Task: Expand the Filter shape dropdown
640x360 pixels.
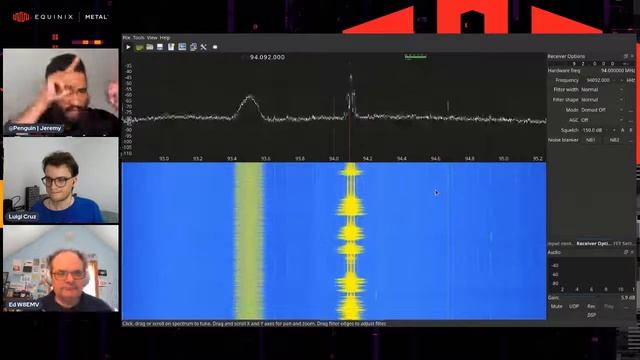Action: 602,100
